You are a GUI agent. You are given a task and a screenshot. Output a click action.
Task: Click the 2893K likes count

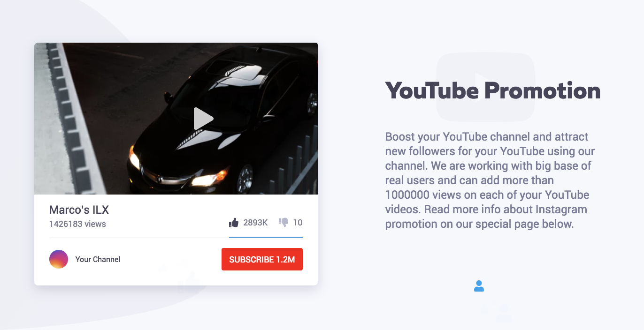pyautogui.click(x=255, y=223)
